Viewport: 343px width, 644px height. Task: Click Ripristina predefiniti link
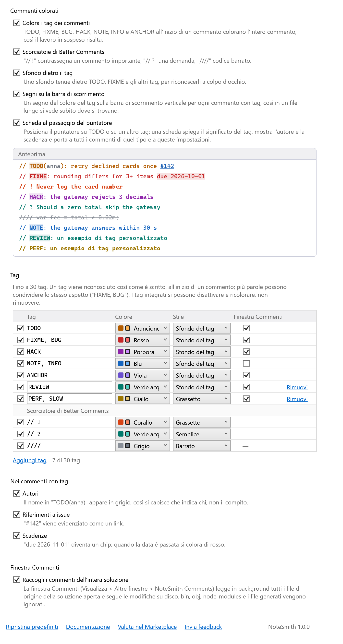click(32, 627)
